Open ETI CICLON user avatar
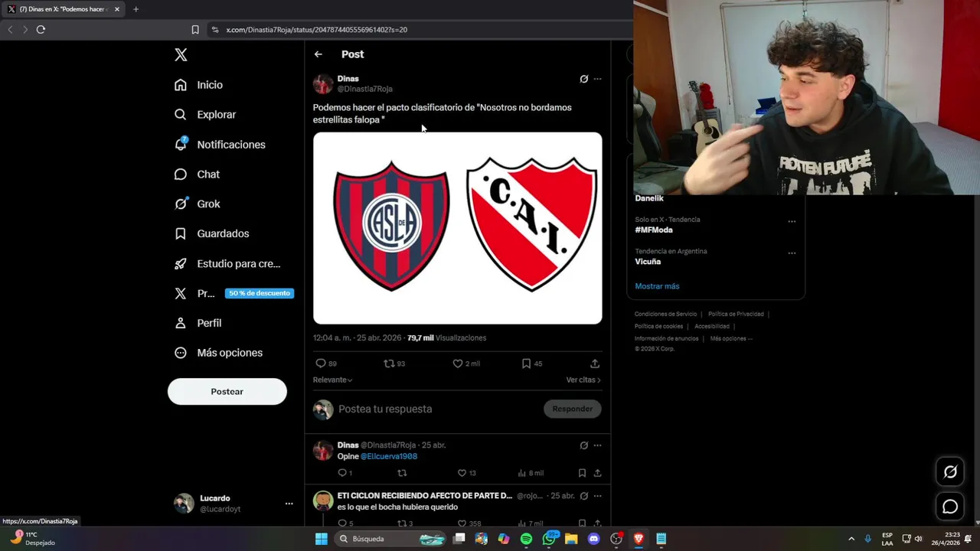 [323, 500]
